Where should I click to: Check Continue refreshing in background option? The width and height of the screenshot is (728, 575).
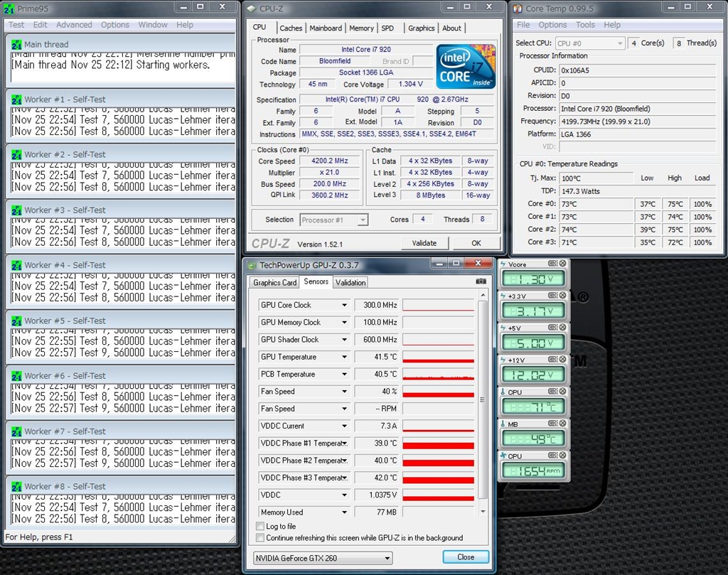(x=260, y=538)
